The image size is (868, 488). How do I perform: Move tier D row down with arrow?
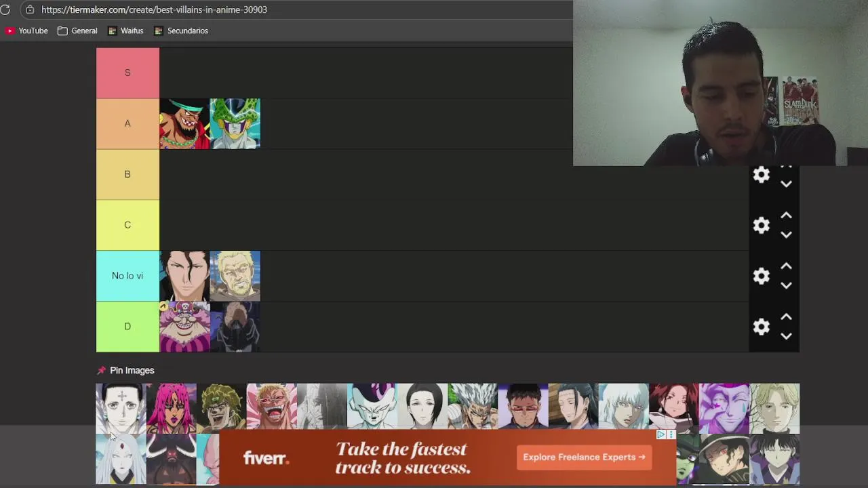coord(786,336)
